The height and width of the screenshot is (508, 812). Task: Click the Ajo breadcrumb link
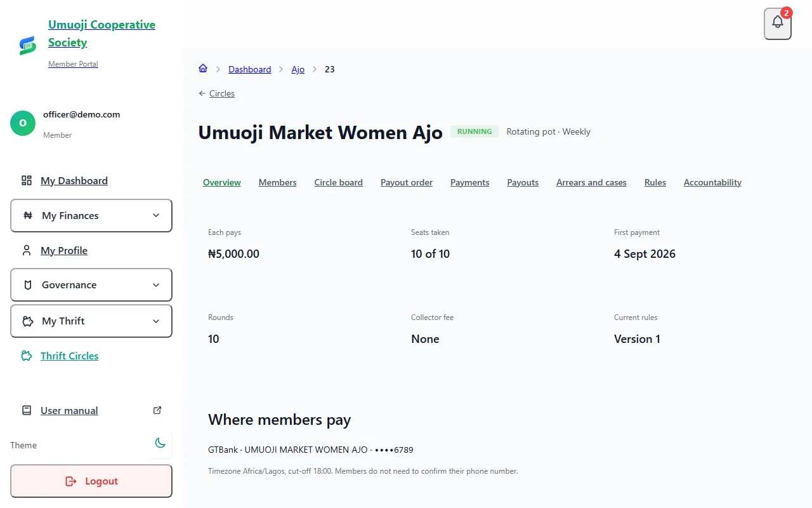[x=298, y=69]
